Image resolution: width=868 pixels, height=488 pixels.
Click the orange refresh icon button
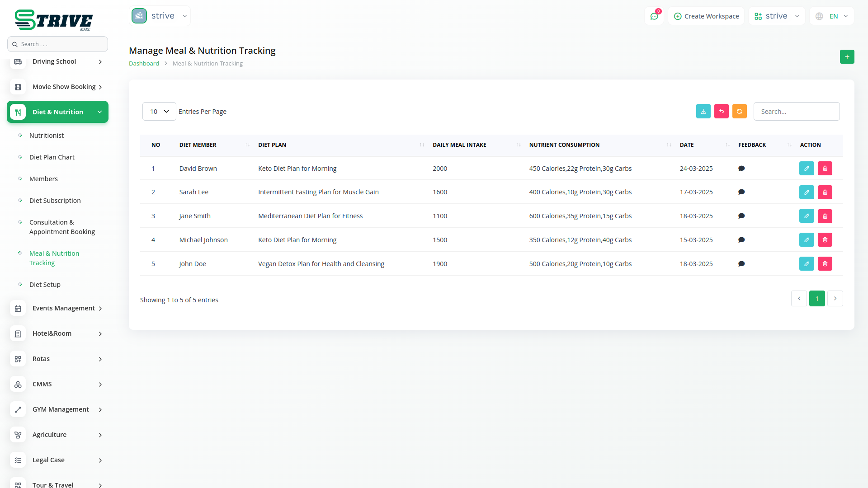pyautogui.click(x=739, y=112)
